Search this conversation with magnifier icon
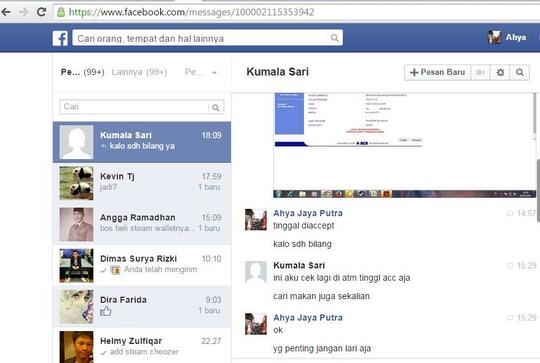Image resolution: width=540 pixels, height=363 pixels. coord(520,72)
